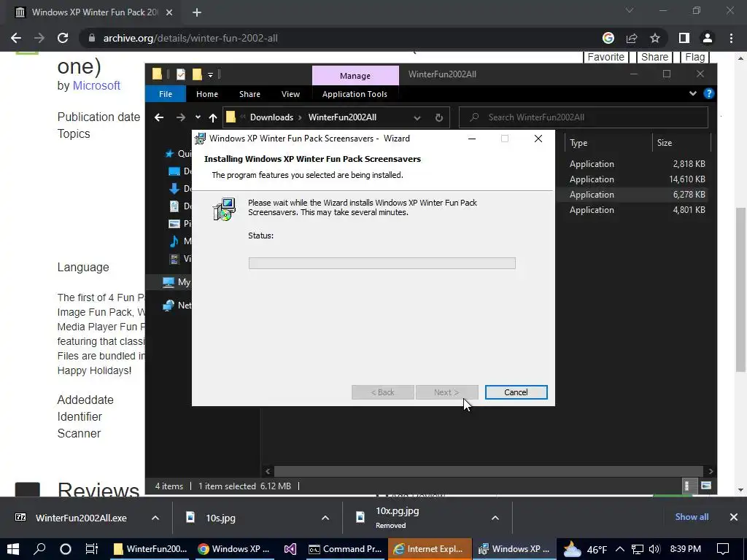Image resolution: width=747 pixels, height=560 pixels.
Task: Sort files by the Type column
Action: (x=608, y=143)
